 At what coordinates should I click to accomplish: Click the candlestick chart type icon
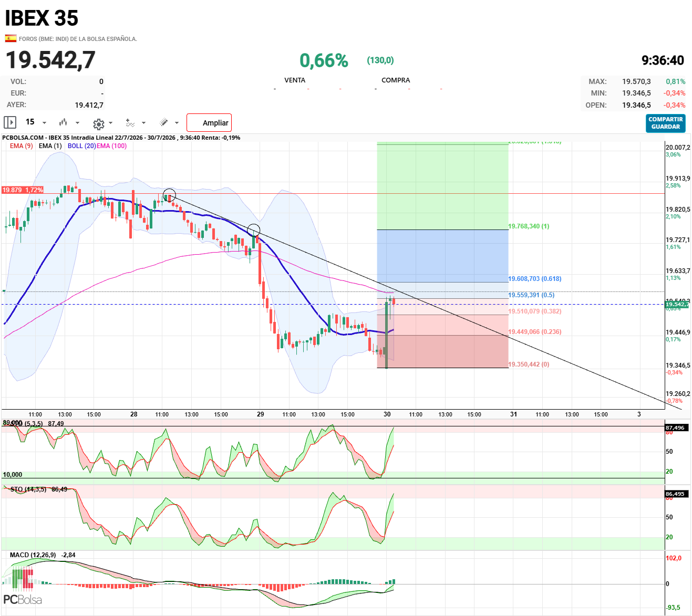pyautogui.click(x=63, y=122)
